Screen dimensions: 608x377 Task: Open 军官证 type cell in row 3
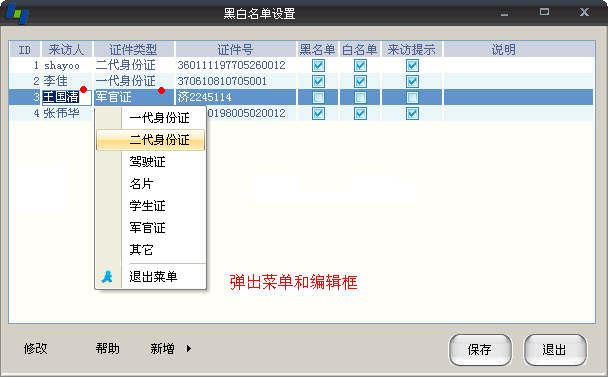(x=134, y=97)
